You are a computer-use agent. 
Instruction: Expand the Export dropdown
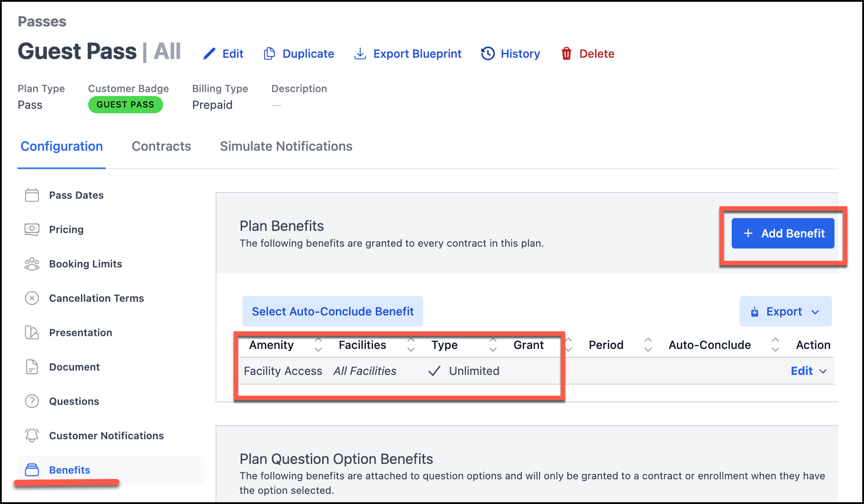(x=785, y=311)
